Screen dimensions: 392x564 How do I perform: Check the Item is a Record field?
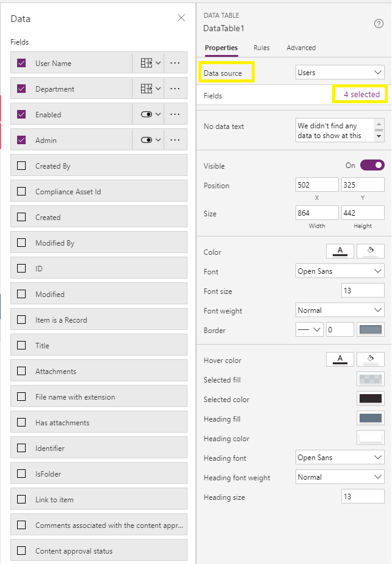point(21,320)
